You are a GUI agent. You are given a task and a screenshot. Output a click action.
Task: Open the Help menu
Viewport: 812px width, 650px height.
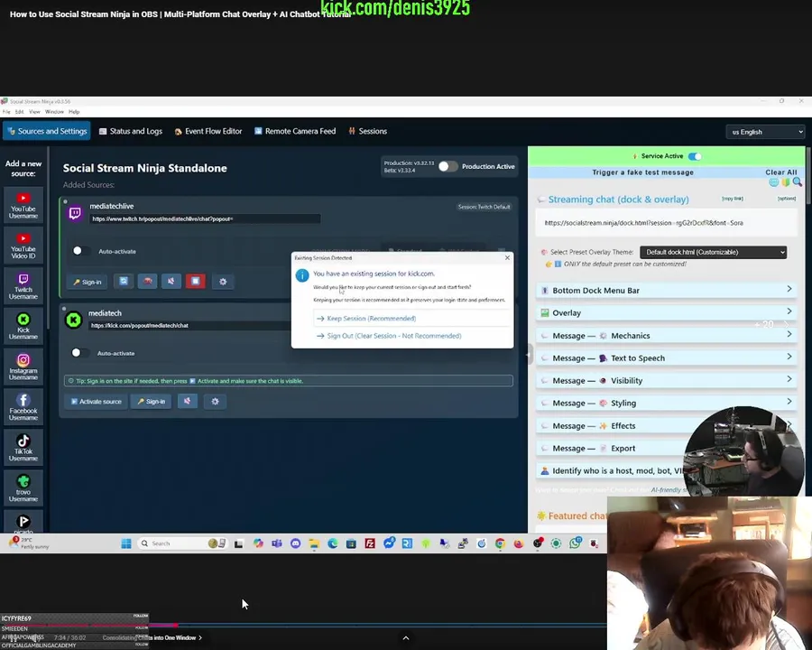[x=74, y=111]
